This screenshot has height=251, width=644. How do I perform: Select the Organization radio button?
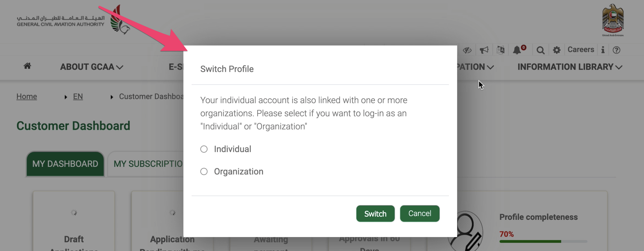(204, 172)
